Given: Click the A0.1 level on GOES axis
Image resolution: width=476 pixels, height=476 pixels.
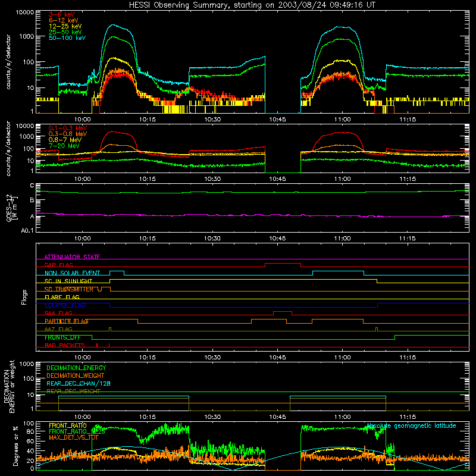Looking at the screenshot, I should [27, 230].
